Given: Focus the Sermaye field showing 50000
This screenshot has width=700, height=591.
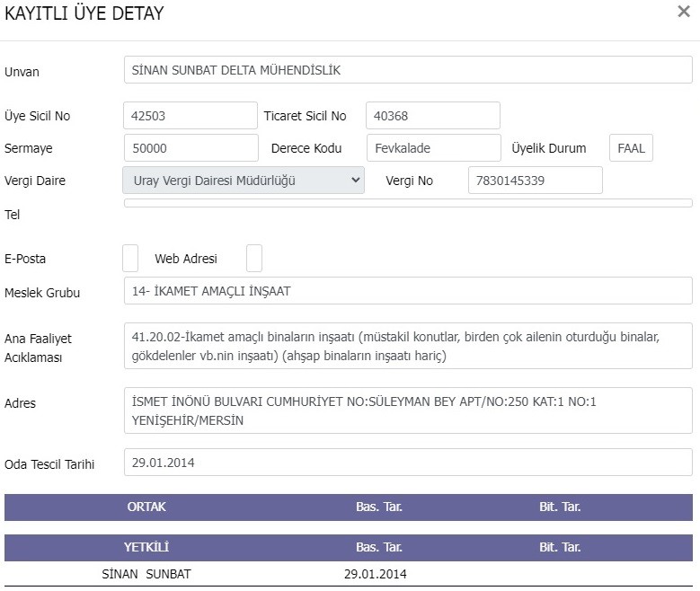Looking at the screenshot, I should click(191, 147).
